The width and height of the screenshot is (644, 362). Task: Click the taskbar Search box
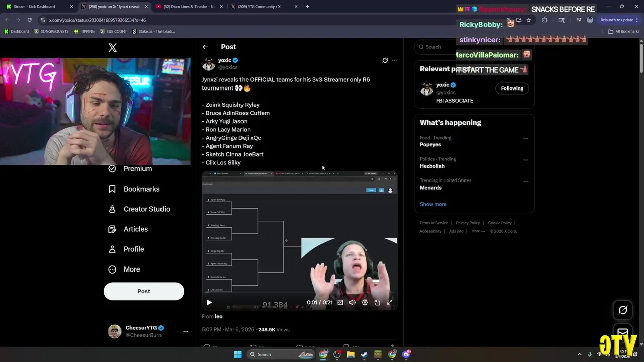pos(281,354)
